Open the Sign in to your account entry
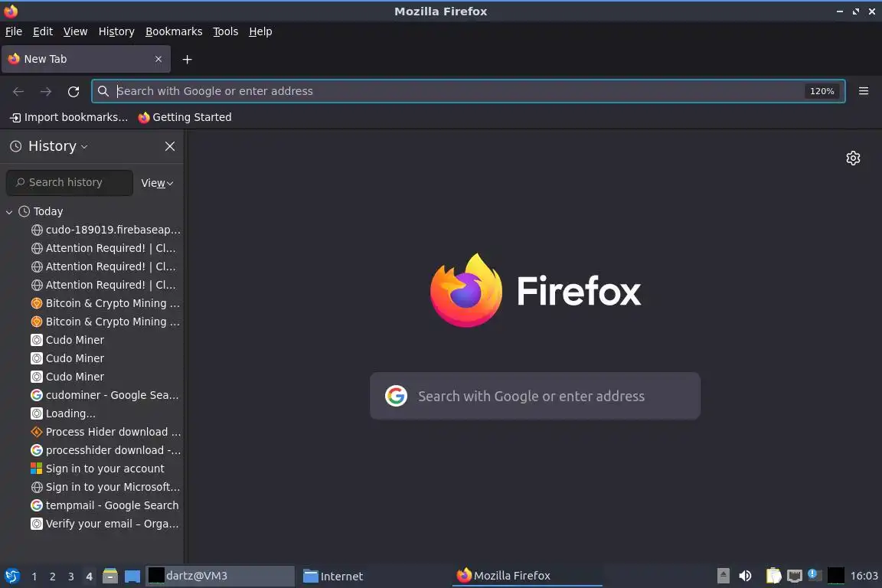This screenshot has width=882, height=588. click(98, 469)
